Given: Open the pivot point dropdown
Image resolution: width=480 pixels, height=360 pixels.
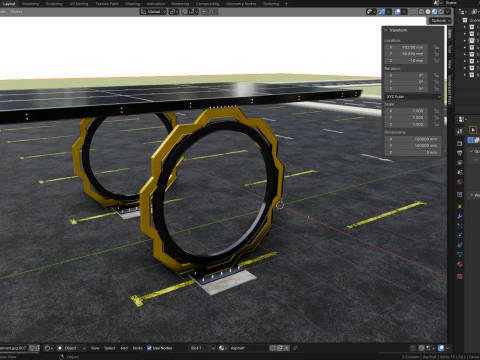Looking at the screenshot, I should pyautogui.click(x=174, y=12).
